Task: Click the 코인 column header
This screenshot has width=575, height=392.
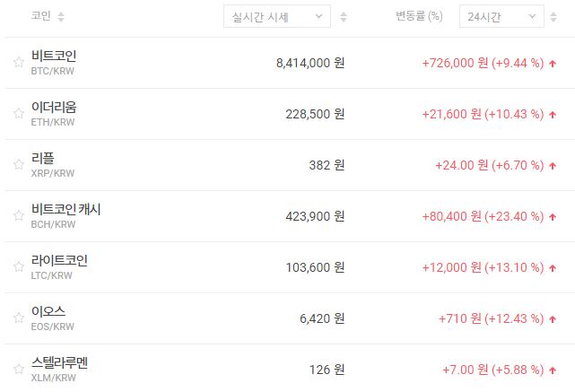Action: point(40,17)
